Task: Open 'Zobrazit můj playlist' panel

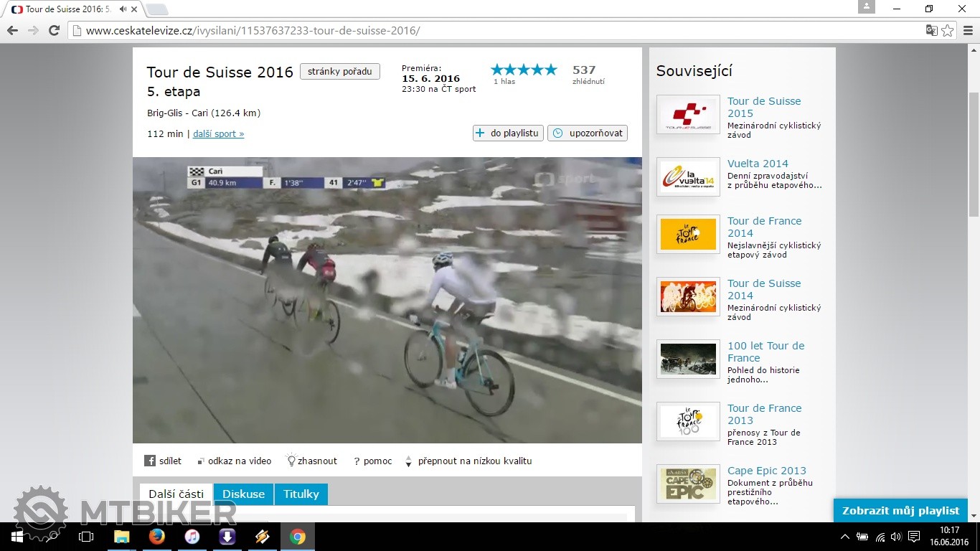Action: [900, 511]
